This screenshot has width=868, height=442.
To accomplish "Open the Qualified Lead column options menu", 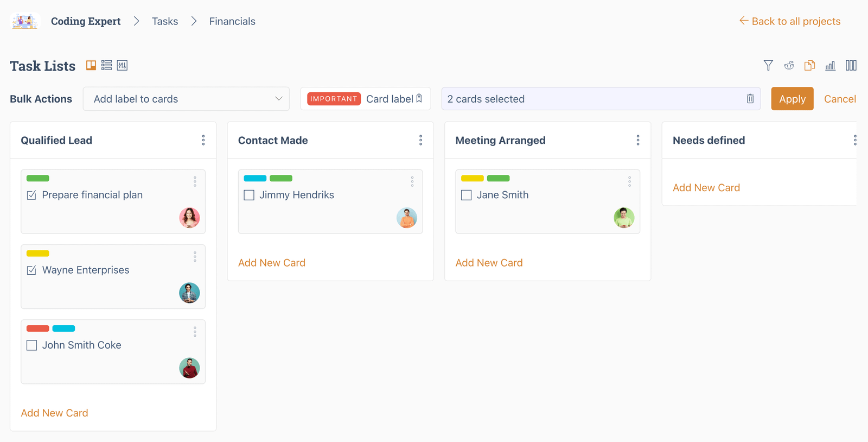I will tap(203, 140).
